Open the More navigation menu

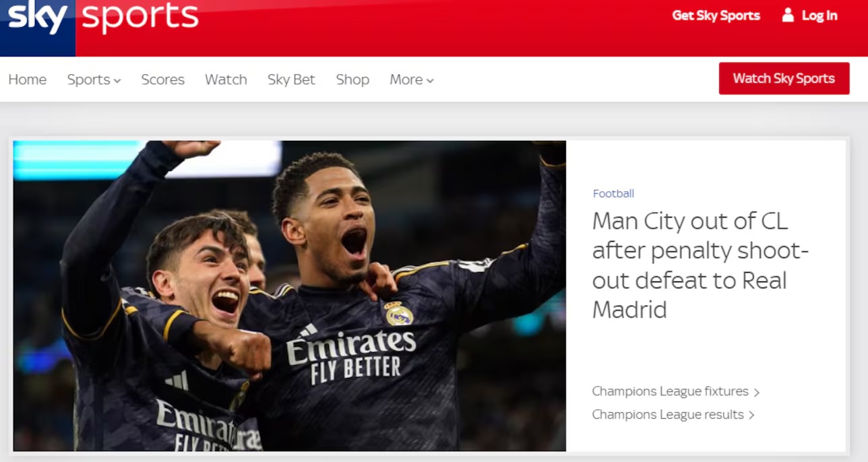(x=412, y=79)
